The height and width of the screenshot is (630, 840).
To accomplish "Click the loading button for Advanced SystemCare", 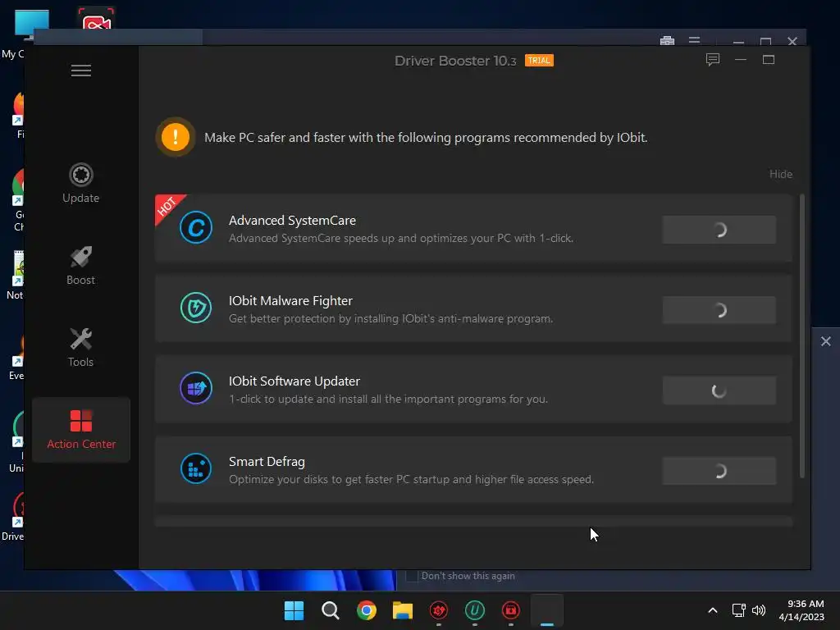I will 719,230.
